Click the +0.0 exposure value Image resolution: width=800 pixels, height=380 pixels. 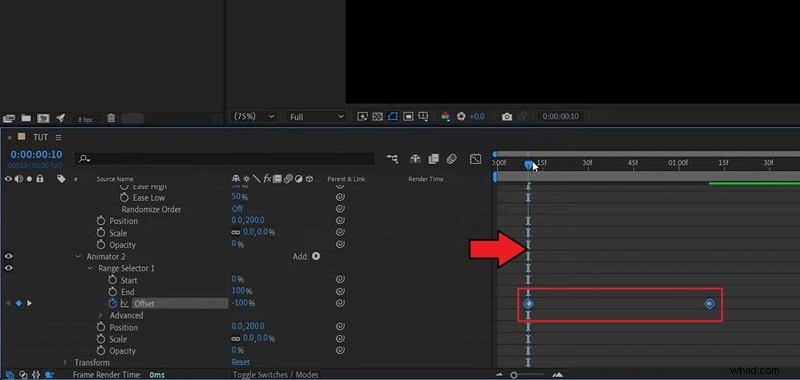pyautogui.click(x=477, y=117)
